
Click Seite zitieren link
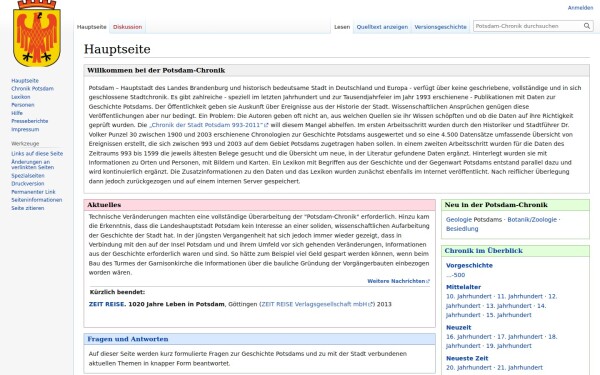28,209
